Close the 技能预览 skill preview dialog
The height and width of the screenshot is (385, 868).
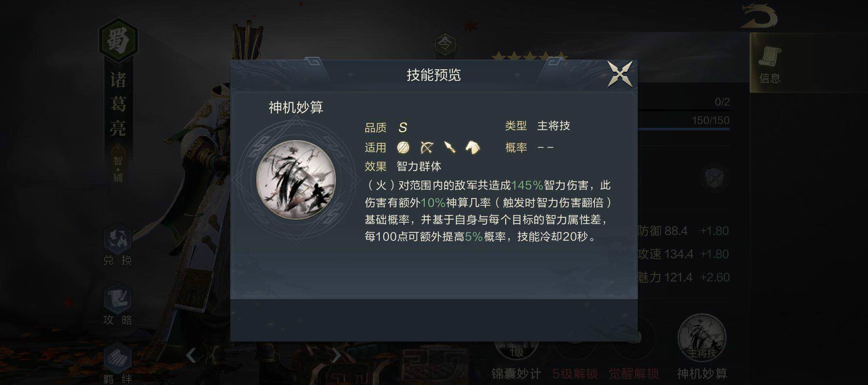(x=620, y=74)
